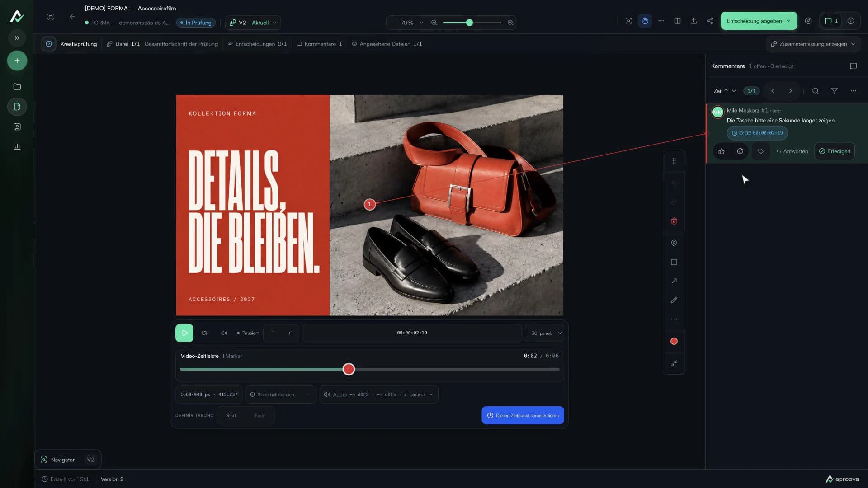
Task: Open Entscheidung abgeben dropdown button
Action: [759, 21]
